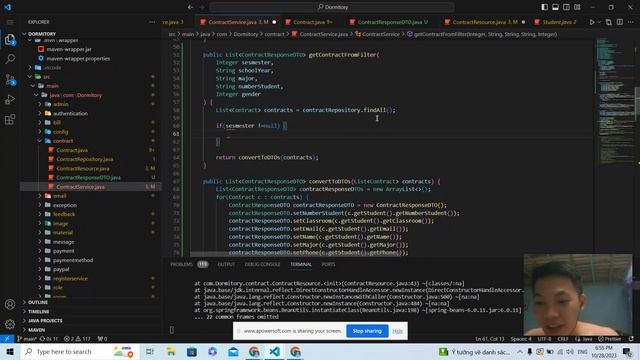Open the Run and Debug view
The width and height of the screenshot is (640, 360).
click(x=10, y=99)
